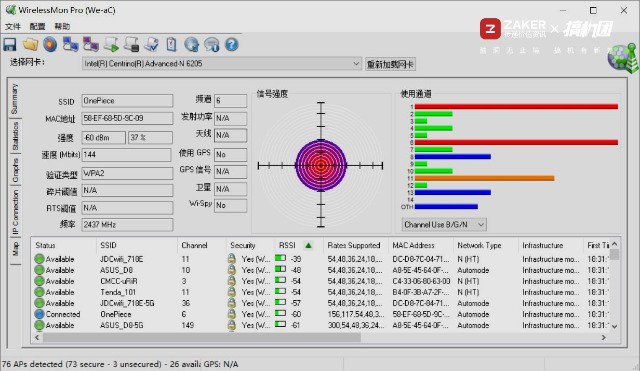Click green sort arrow on RSSI column
Viewport: 640px width, 371px height.
[309, 245]
